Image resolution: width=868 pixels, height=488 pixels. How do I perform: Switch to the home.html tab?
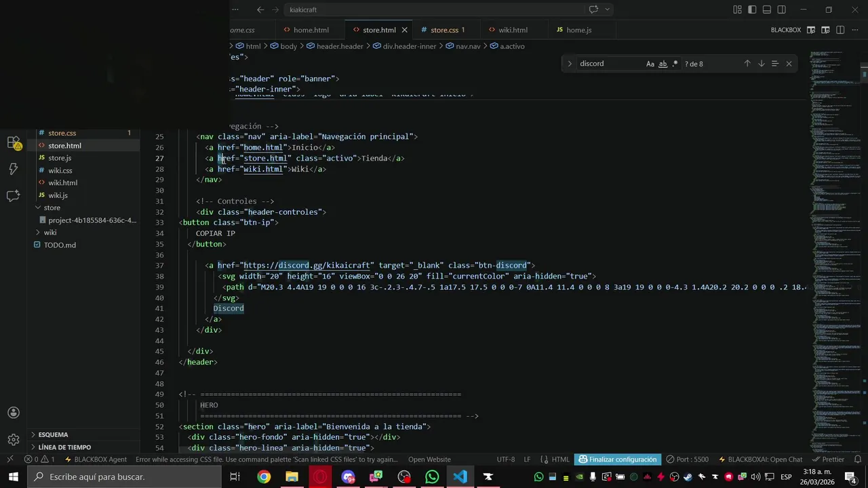click(x=311, y=30)
